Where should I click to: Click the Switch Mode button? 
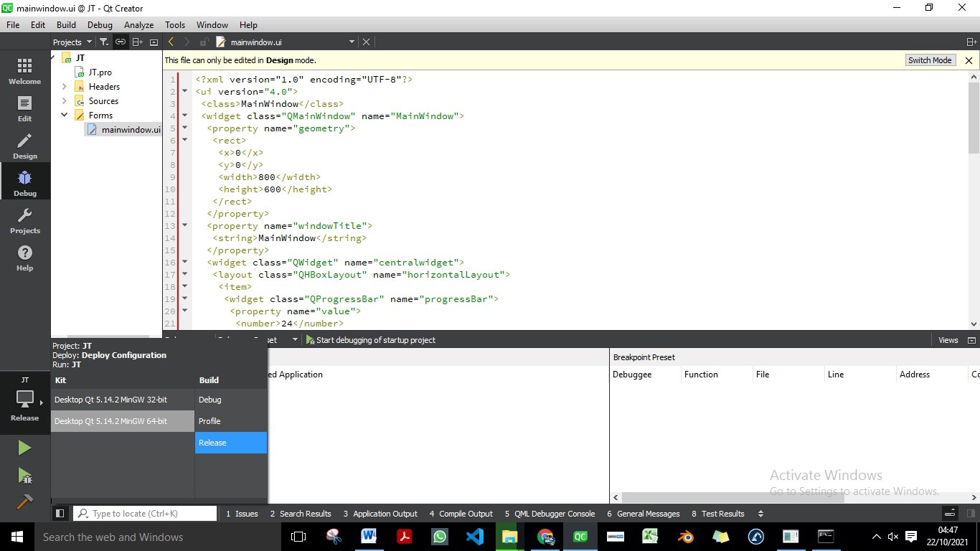coord(929,60)
